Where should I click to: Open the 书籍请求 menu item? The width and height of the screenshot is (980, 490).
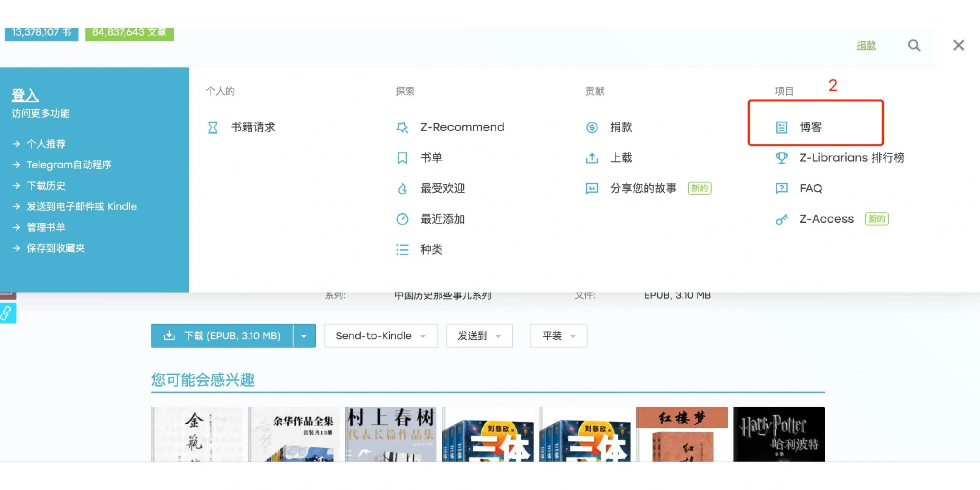click(x=253, y=127)
